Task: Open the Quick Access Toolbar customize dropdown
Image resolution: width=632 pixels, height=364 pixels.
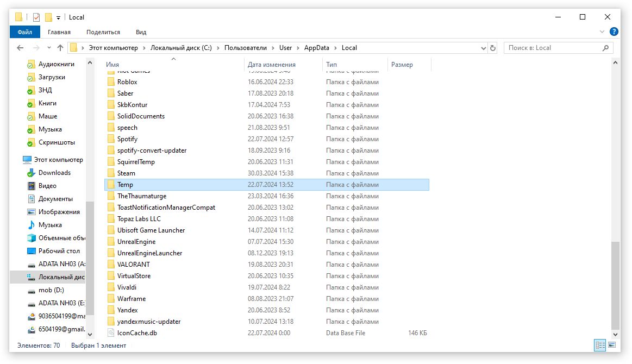Action: click(59, 17)
